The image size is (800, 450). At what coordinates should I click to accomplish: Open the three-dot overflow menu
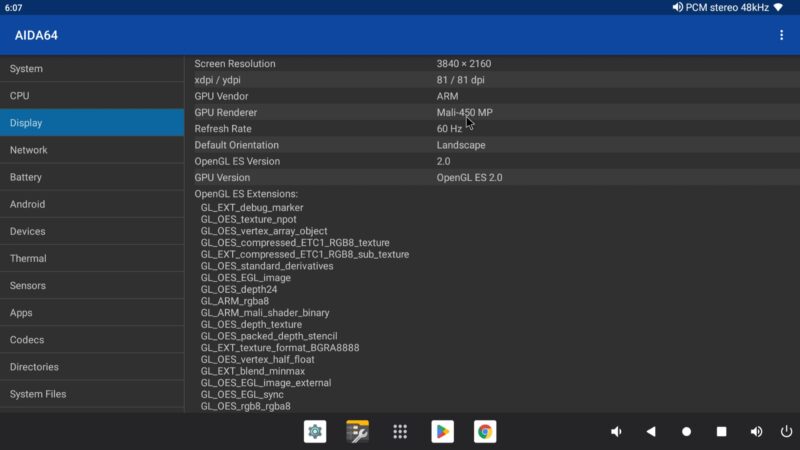[x=781, y=35]
